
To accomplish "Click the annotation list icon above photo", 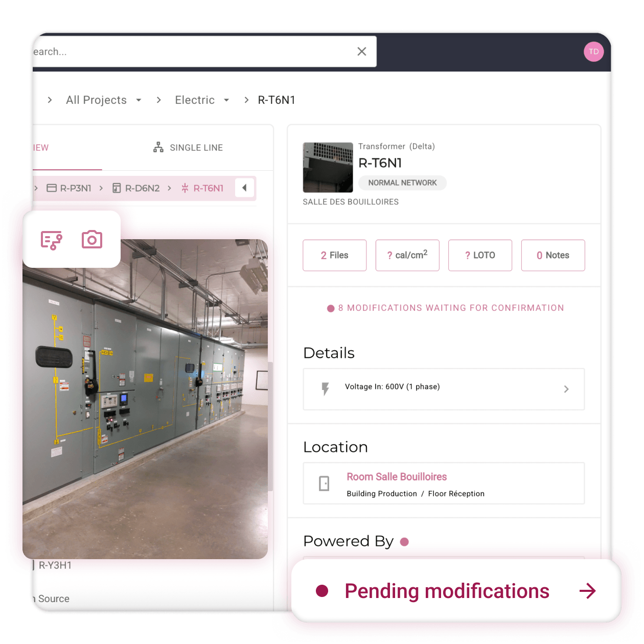I will point(52,240).
